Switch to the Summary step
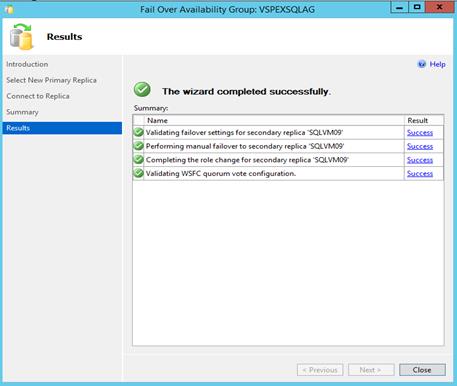This screenshot has height=386, width=457. 22,112
